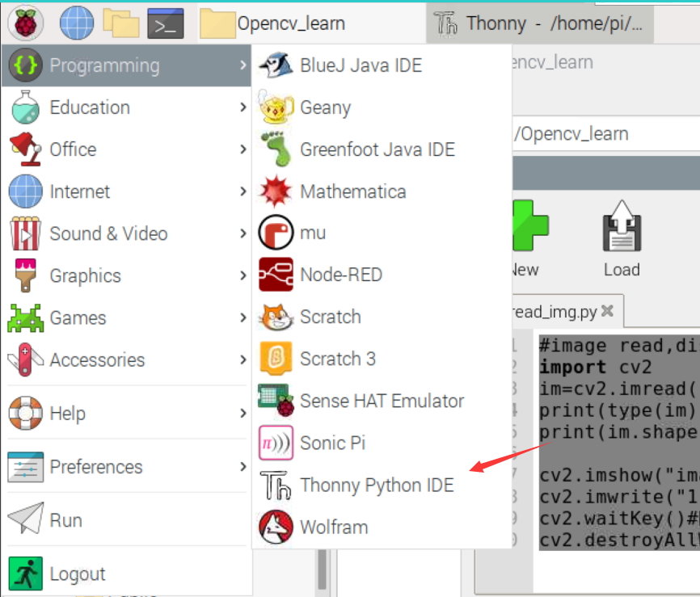
Task: Click the Sound & Video popcorn icon
Action: pyautogui.click(x=25, y=233)
